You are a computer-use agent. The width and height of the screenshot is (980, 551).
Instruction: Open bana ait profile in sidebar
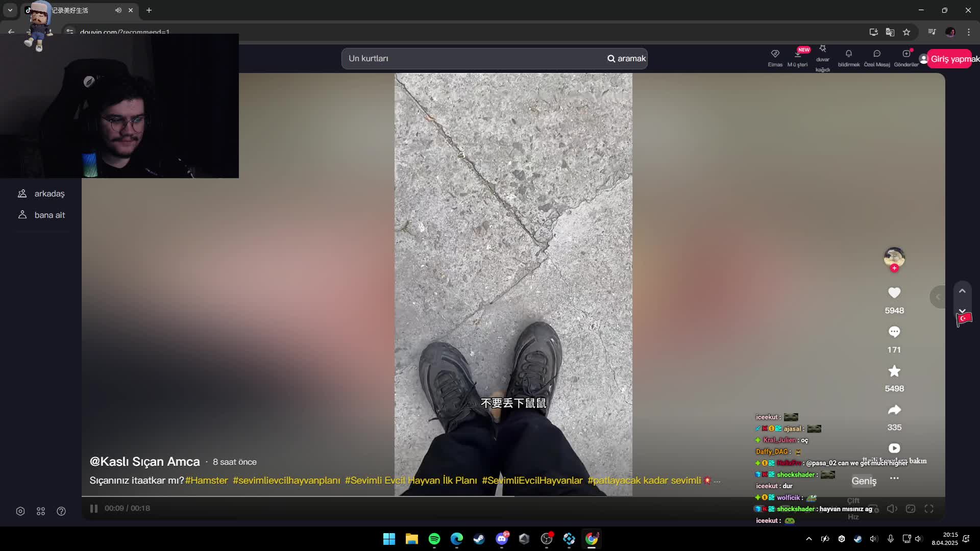point(41,215)
